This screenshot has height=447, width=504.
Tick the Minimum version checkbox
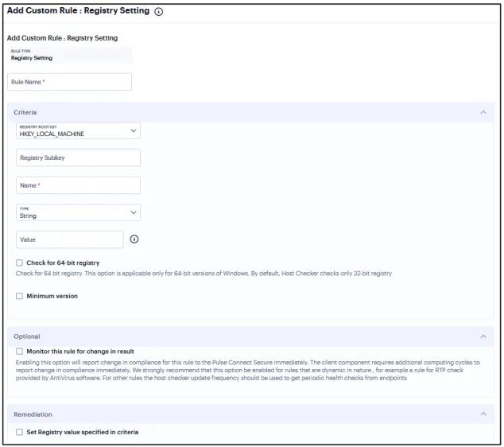click(x=20, y=296)
